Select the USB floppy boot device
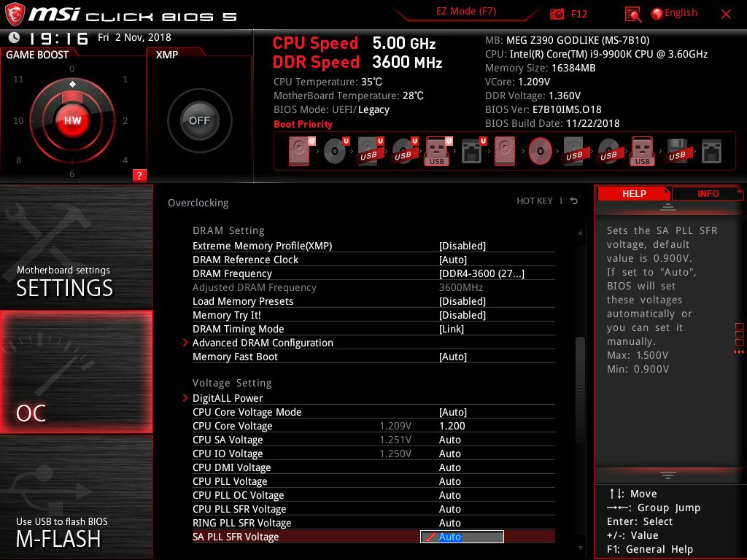747x560 pixels. point(677,151)
